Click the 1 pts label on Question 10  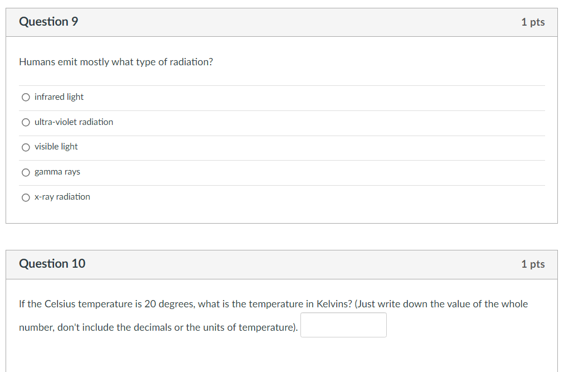tap(533, 263)
